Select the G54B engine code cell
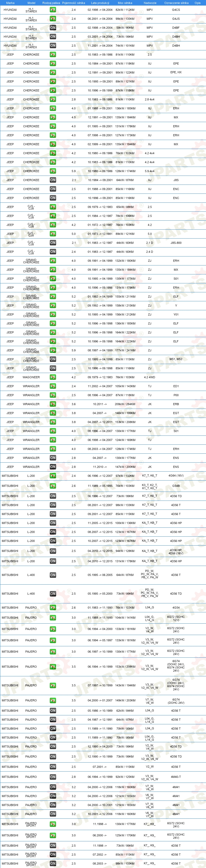Image resolution: width=206 pixels, height=868 pixels. pyautogui.click(x=176, y=486)
